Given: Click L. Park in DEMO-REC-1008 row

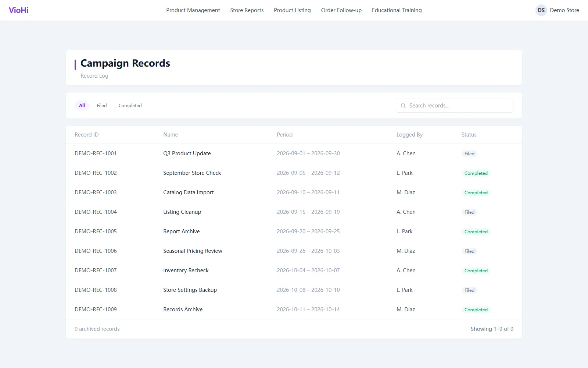Looking at the screenshot, I should pos(405,290).
